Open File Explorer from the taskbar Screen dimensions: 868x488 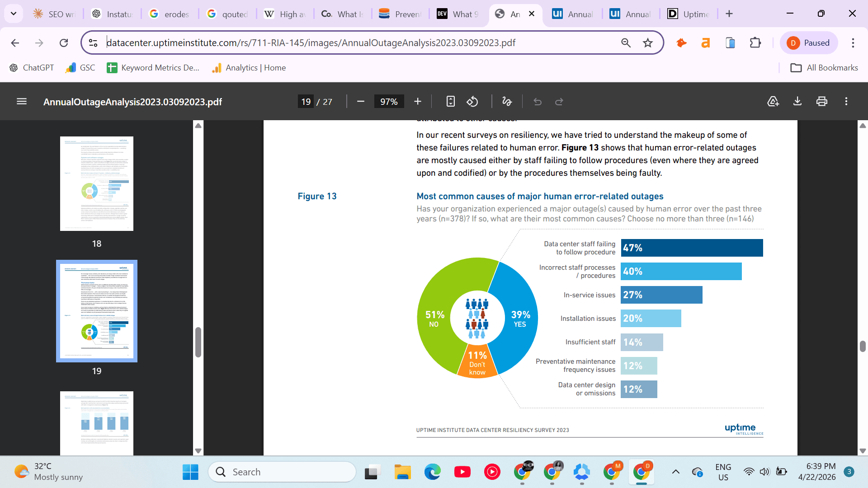point(402,472)
